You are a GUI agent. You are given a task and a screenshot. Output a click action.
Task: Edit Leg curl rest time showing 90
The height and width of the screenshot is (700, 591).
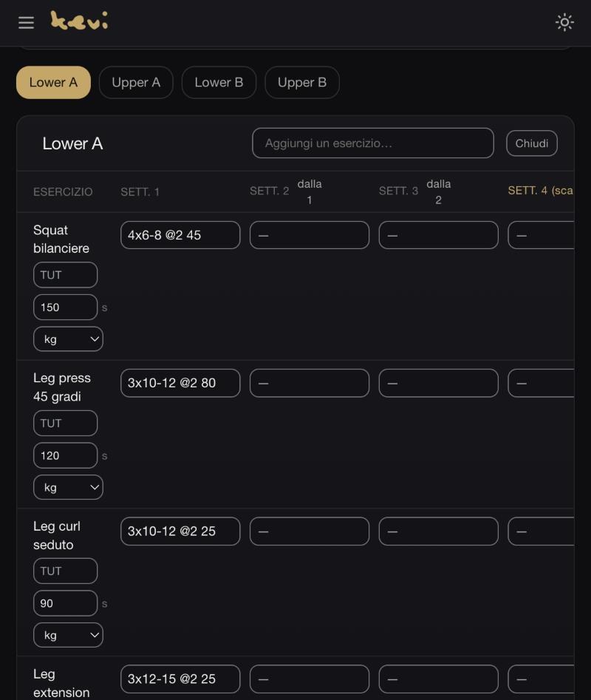click(65, 603)
